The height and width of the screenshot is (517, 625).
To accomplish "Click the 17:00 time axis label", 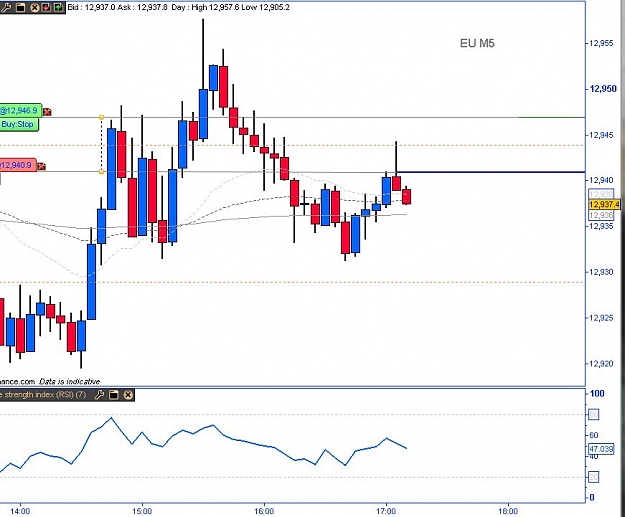I will click(x=386, y=511).
